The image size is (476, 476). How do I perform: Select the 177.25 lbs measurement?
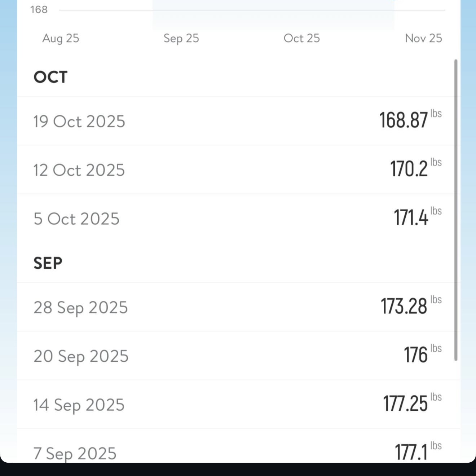[x=405, y=404]
